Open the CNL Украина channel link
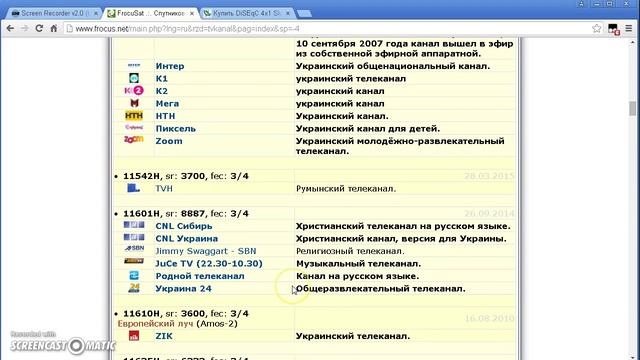Screen dimensions: 640x360 click(187, 238)
